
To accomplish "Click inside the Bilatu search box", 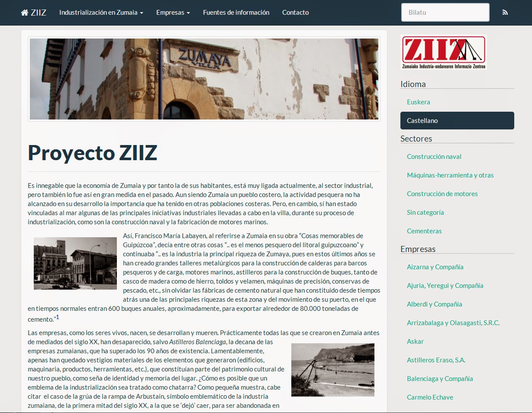I will 445,12.
